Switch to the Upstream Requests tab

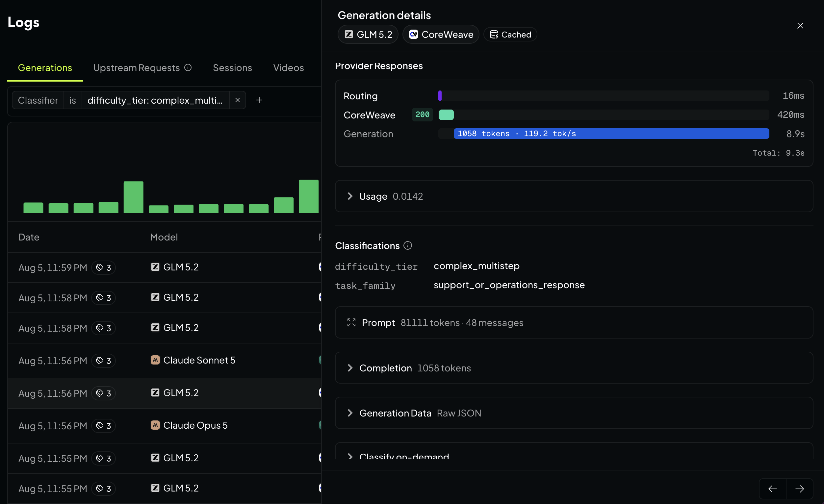[142, 68]
